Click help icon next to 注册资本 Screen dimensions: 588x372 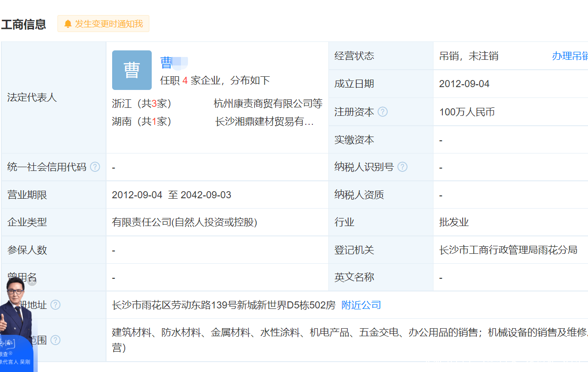tap(383, 112)
